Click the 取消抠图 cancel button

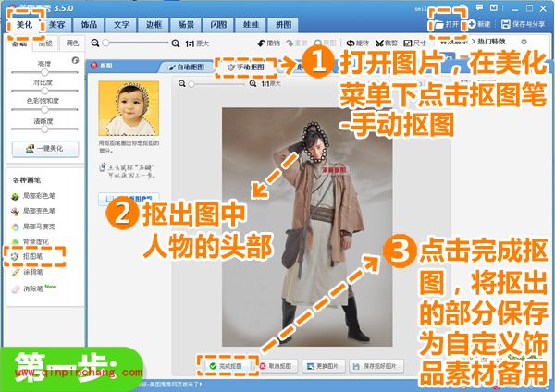[276, 366]
